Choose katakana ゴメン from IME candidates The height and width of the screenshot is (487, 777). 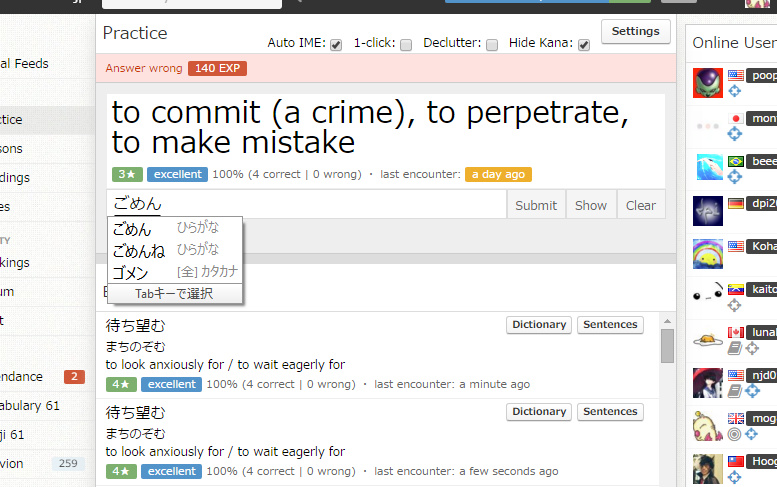click(131, 272)
